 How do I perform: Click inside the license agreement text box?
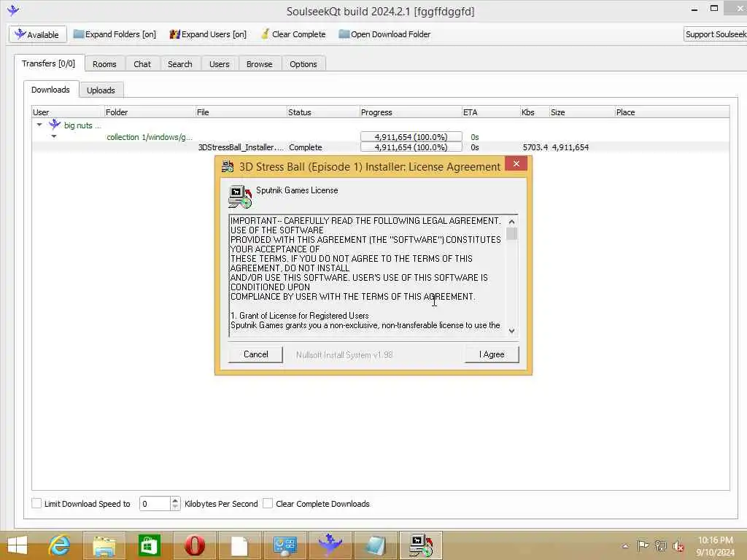coord(368,276)
